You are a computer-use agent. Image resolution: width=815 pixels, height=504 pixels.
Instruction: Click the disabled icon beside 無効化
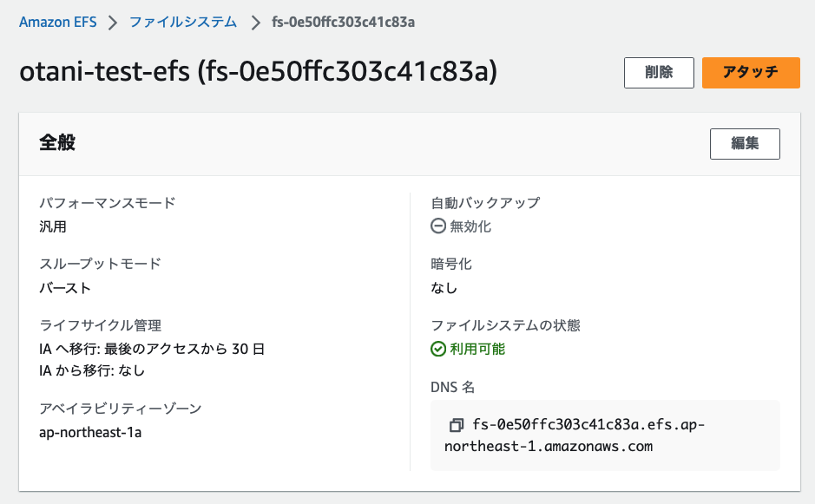(439, 226)
